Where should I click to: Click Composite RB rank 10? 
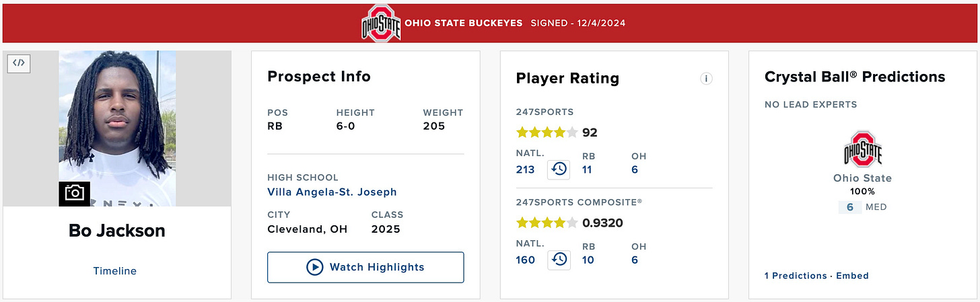pos(588,260)
